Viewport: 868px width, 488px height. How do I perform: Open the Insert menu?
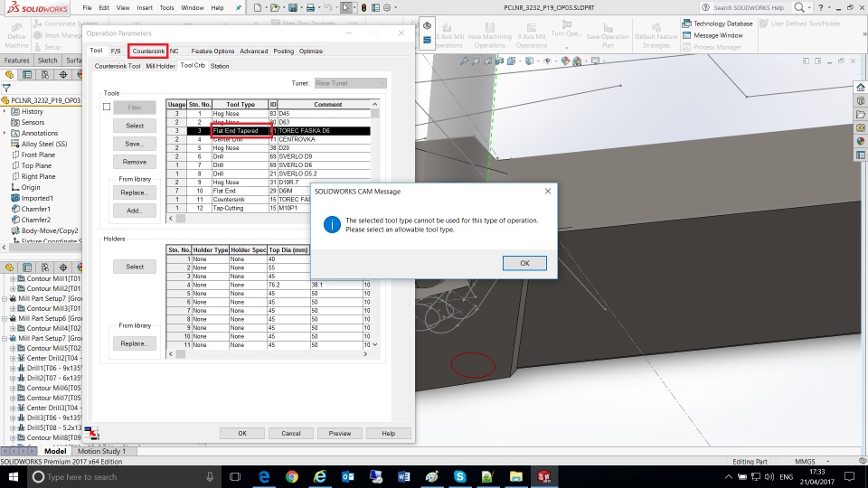click(x=145, y=8)
